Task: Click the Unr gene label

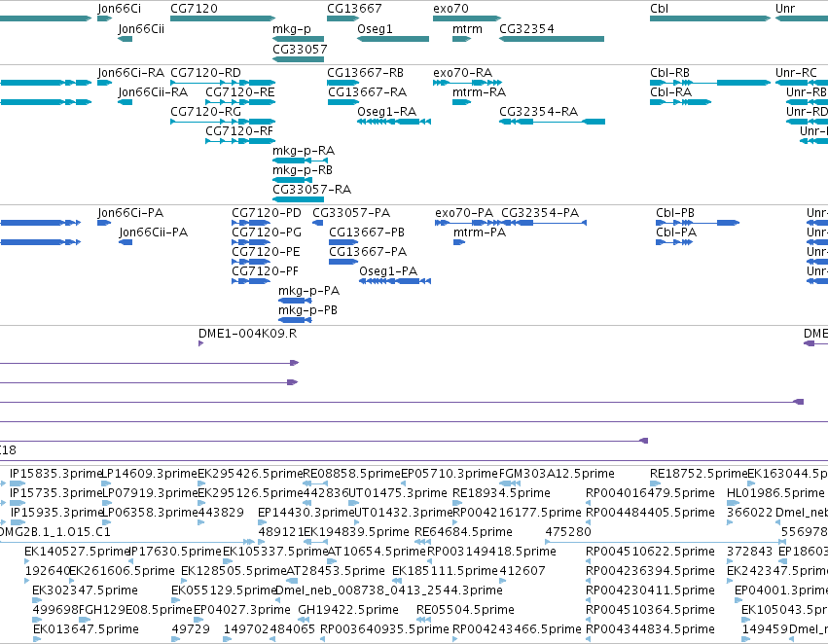Action: pos(785,9)
